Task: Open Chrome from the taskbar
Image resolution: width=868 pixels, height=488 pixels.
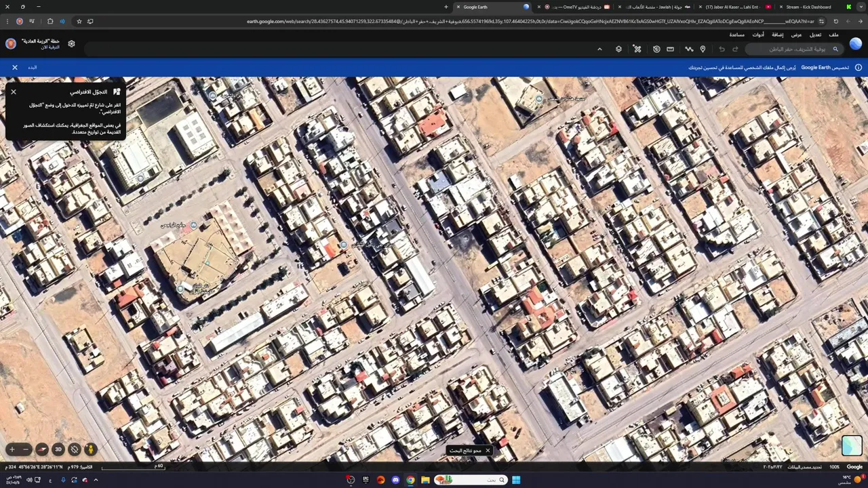Action: pos(410,480)
